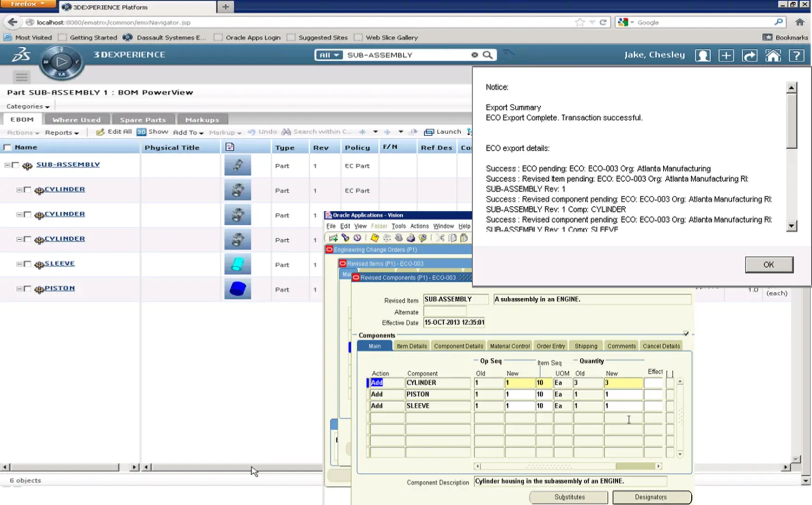
Task: Open the Add To dropdown
Action: click(188, 132)
